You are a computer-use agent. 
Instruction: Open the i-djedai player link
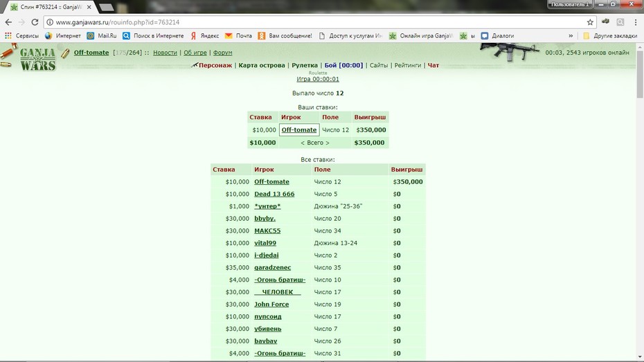coord(267,255)
